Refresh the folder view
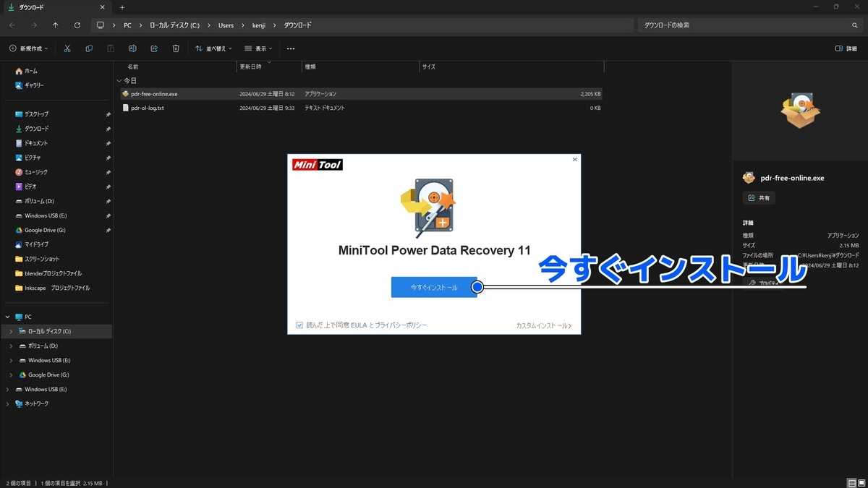 (x=77, y=25)
